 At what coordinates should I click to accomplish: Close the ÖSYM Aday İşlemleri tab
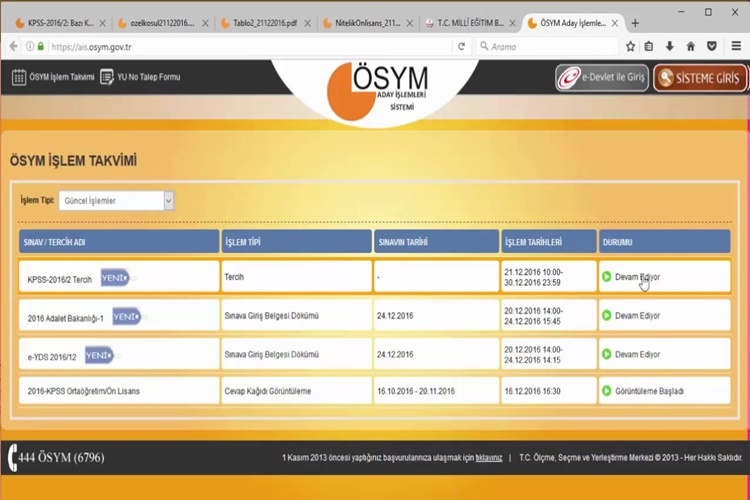[615, 23]
